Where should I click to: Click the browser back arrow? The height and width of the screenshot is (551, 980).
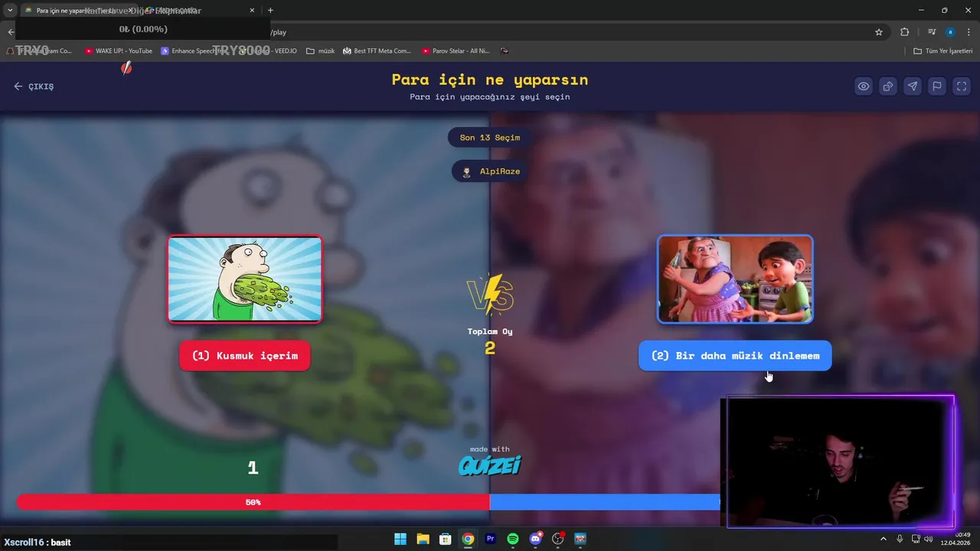coord(11,32)
